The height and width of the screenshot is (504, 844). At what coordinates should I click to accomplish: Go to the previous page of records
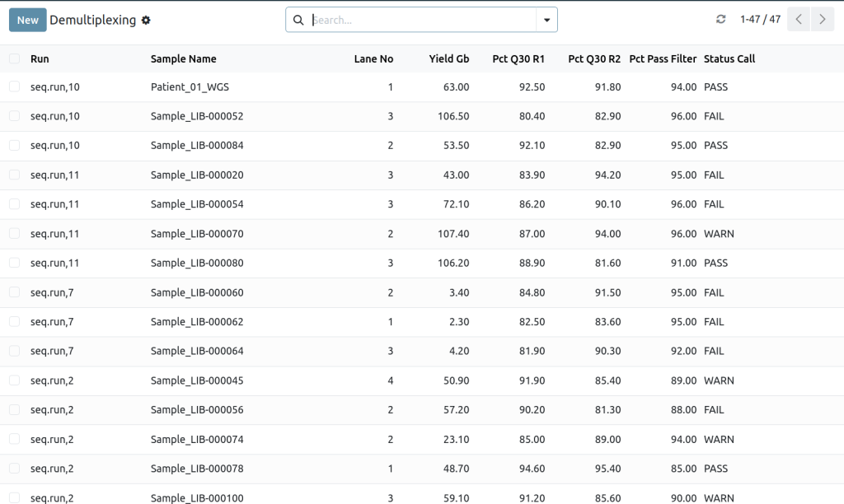(x=797, y=19)
